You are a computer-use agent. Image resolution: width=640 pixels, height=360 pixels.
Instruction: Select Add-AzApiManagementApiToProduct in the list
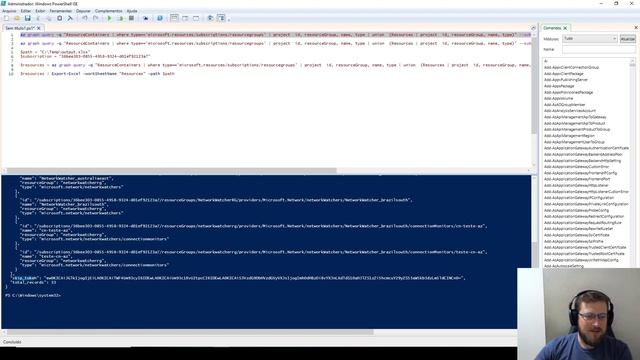tap(574, 123)
